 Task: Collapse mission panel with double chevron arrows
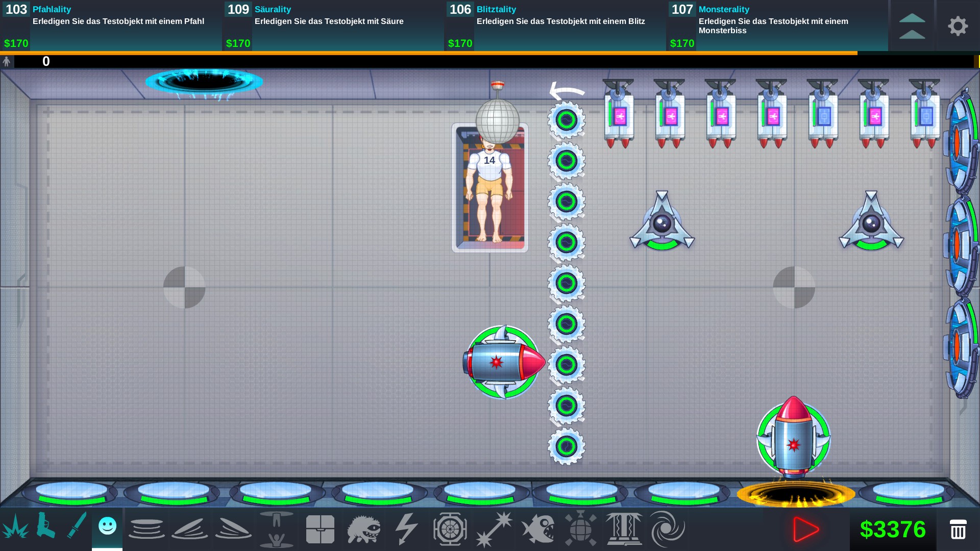pyautogui.click(x=912, y=26)
